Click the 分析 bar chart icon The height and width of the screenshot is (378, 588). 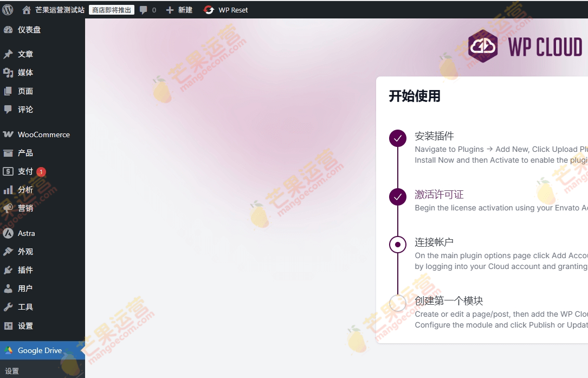pyautogui.click(x=8, y=190)
